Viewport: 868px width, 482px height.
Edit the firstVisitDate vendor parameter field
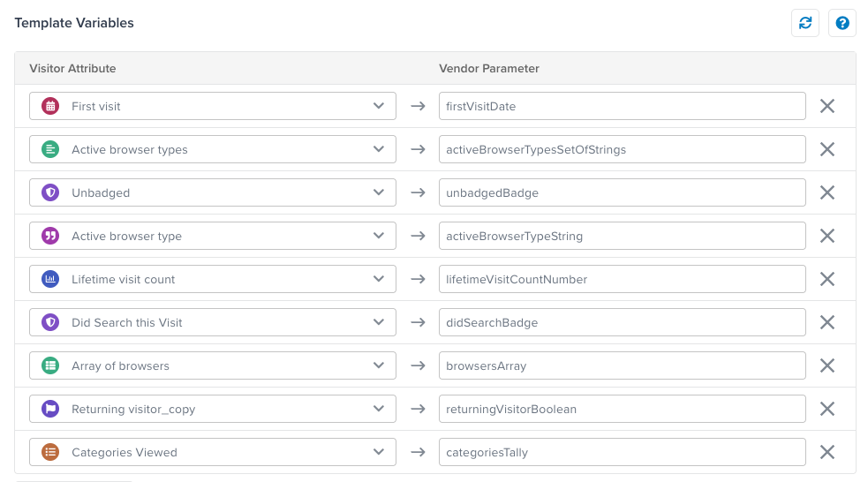tap(623, 106)
